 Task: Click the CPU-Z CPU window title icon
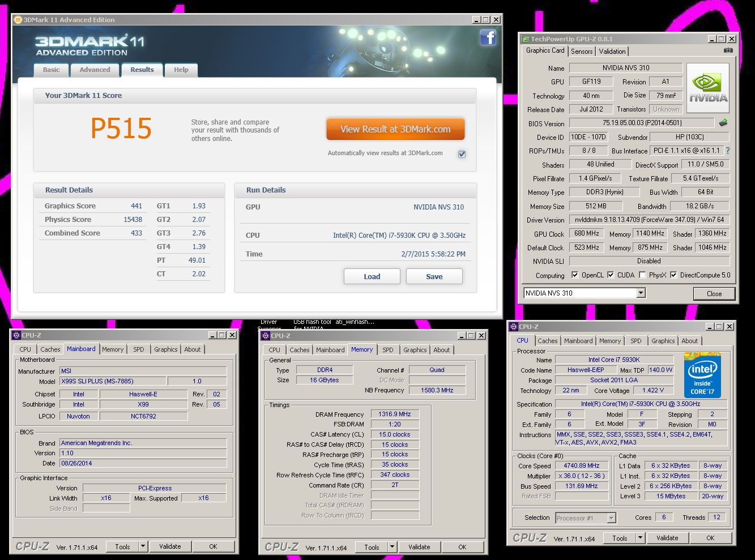pyautogui.click(x=514, y=327)
